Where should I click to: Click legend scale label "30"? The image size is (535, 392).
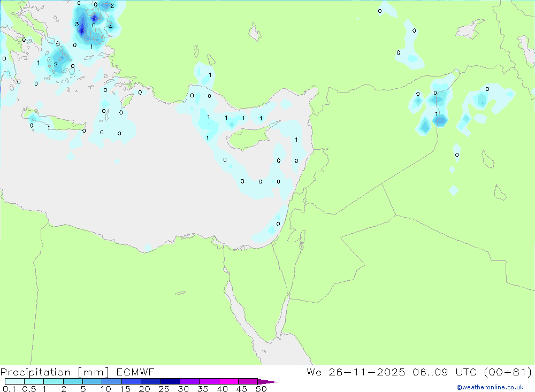[183, 389]
